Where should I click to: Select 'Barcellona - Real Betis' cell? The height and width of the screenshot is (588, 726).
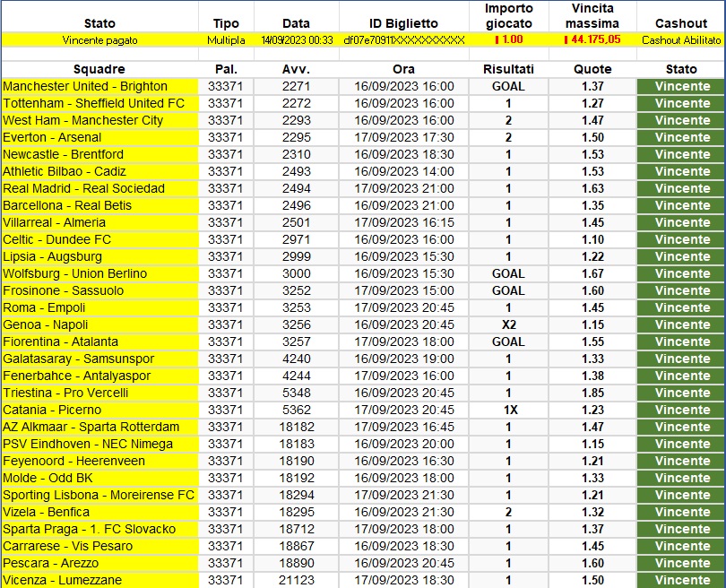[100, 206]
